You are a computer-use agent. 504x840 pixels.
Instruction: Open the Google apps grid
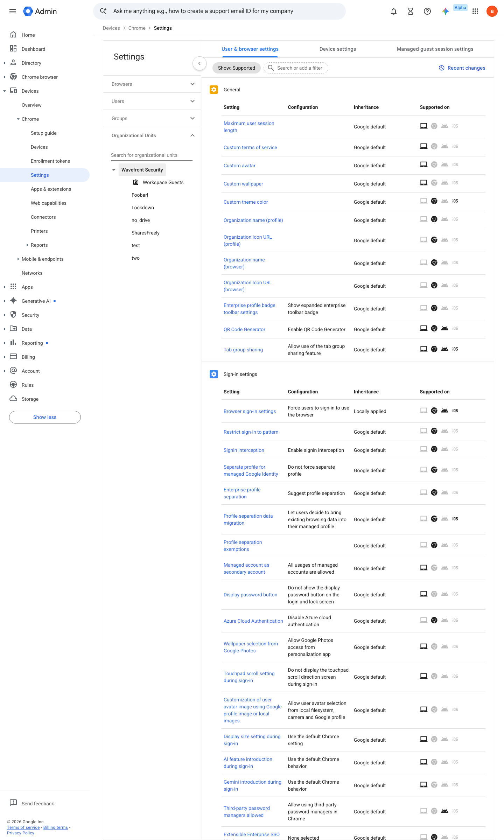[475, 11]
